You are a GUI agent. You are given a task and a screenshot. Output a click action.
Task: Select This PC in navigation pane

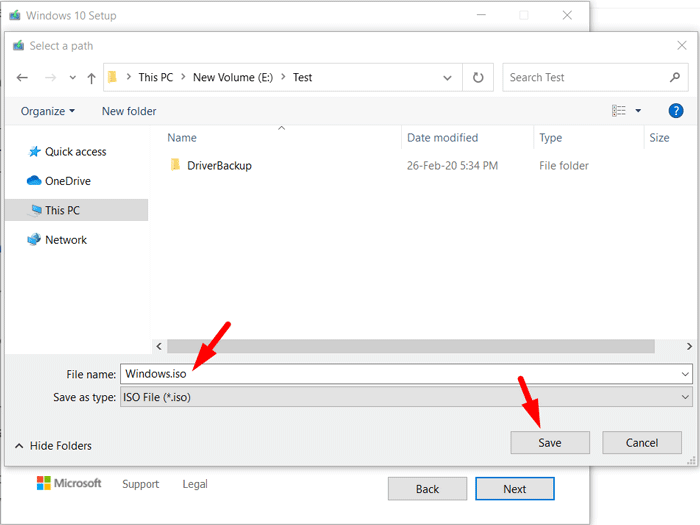click(76, 210)
